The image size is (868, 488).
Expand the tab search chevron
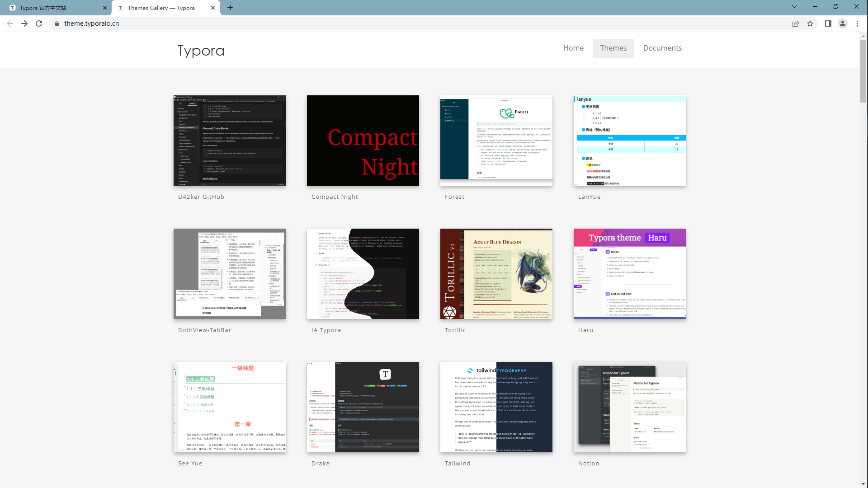(x=794, y=7)
